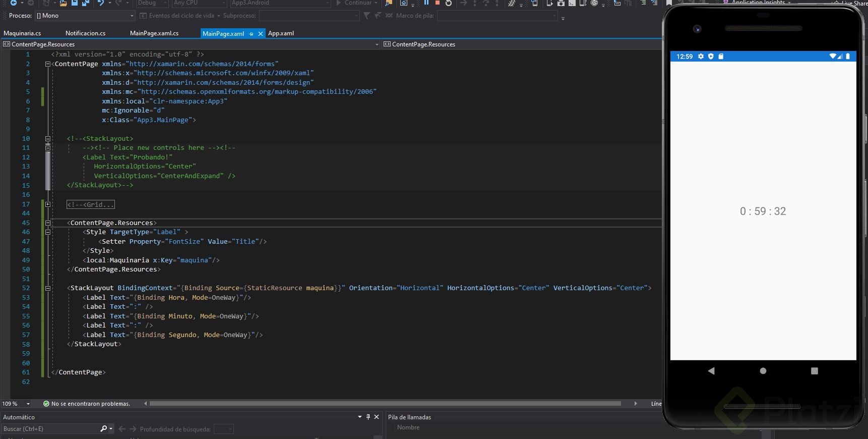This screenshot has width=868, height=439.
Task: Toggle auto-hide pin on Automático panel
Action: click(368, 417)
